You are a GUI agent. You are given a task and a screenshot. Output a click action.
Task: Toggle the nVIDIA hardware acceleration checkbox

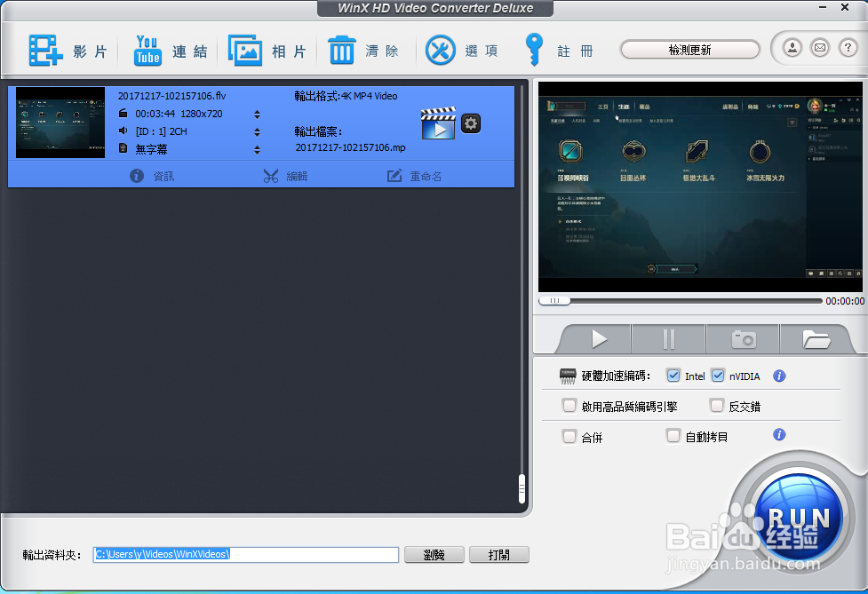point(718,376)
